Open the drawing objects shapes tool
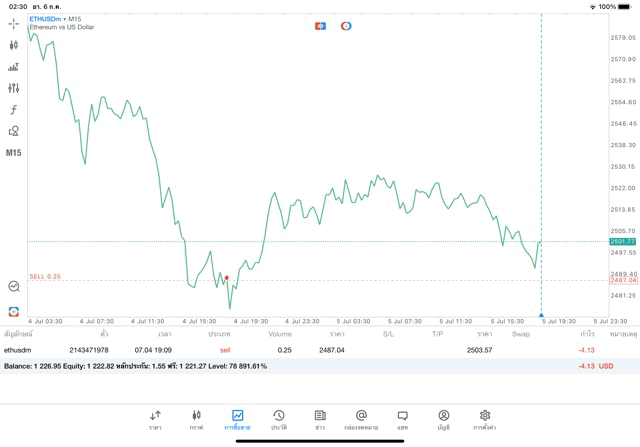640x447 pixels. tap(13, 131)
